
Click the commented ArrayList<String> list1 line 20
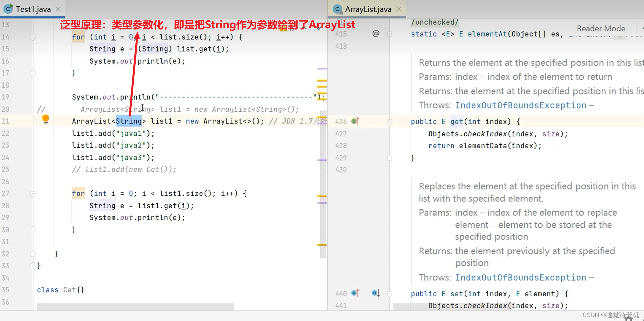click(x=190, y=109)
